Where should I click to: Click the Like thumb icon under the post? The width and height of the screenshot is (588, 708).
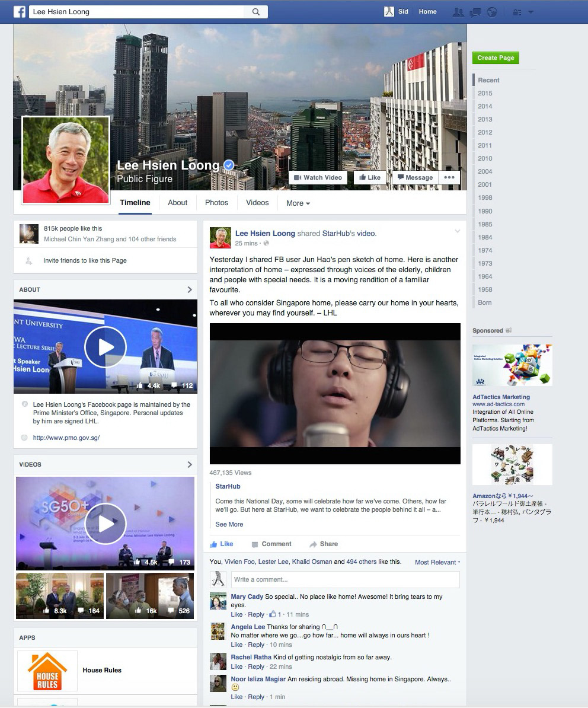pyautogui.click(x=214, y=544)
